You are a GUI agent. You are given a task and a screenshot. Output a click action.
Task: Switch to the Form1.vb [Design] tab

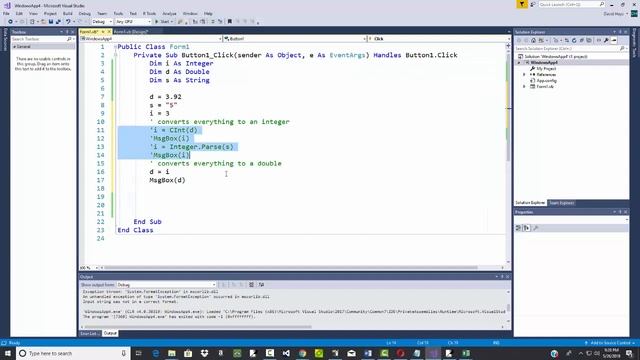131,32
